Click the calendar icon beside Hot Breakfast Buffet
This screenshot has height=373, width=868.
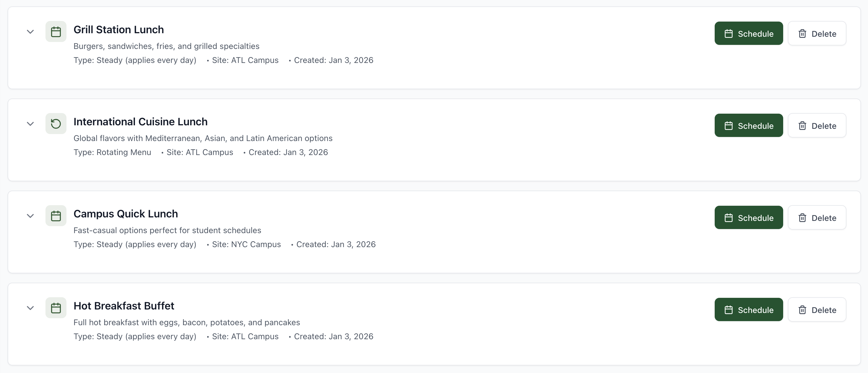56,307
